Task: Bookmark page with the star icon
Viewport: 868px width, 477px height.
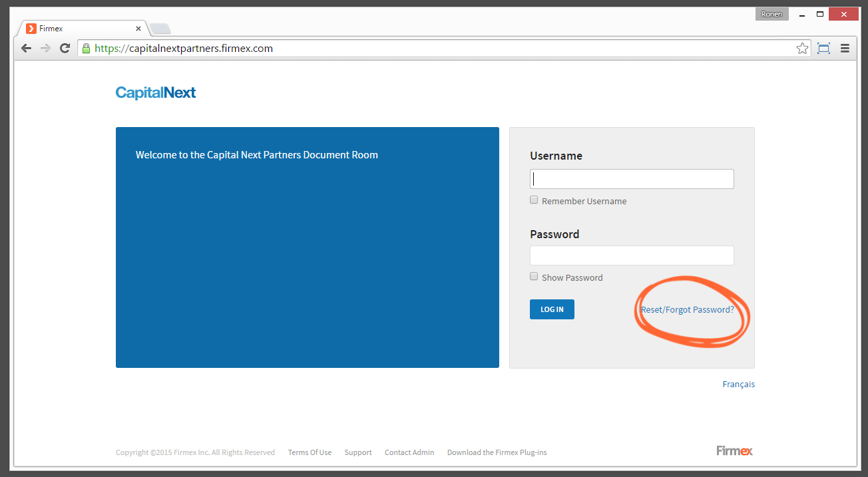Action: (802, 48)
